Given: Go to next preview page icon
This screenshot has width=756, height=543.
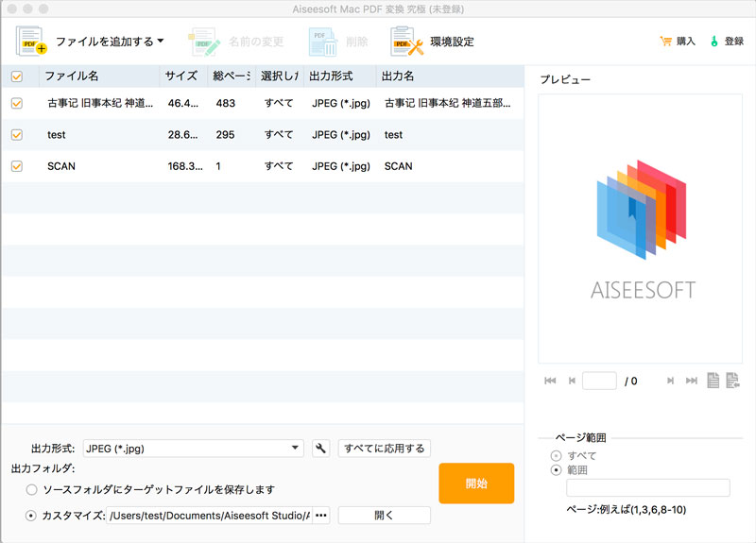Looking at the screenshot, I should click(x=670, y=381).
